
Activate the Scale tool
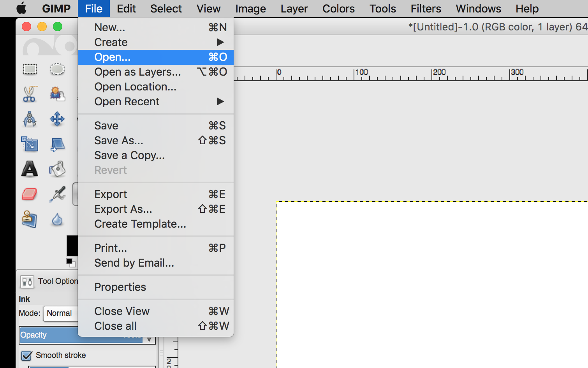pos(30,144)
